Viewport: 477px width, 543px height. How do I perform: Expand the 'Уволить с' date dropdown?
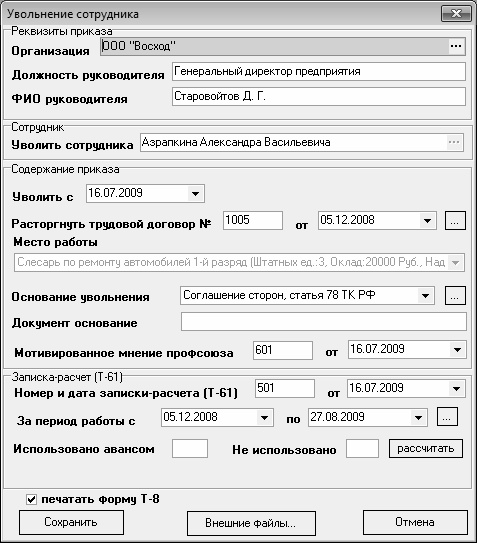coord(195,194)
